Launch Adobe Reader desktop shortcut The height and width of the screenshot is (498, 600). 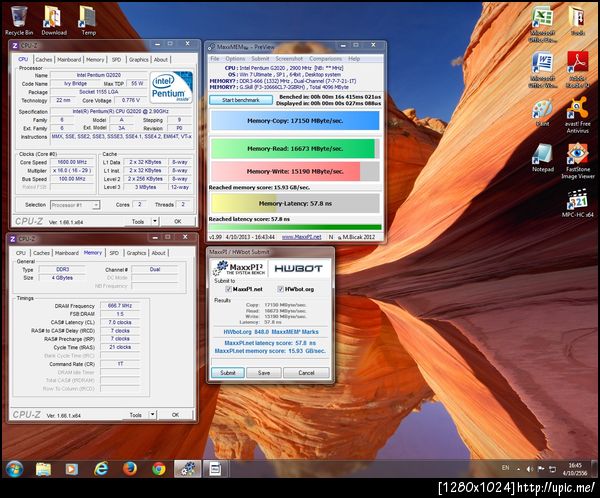click(x=577, y=70)
